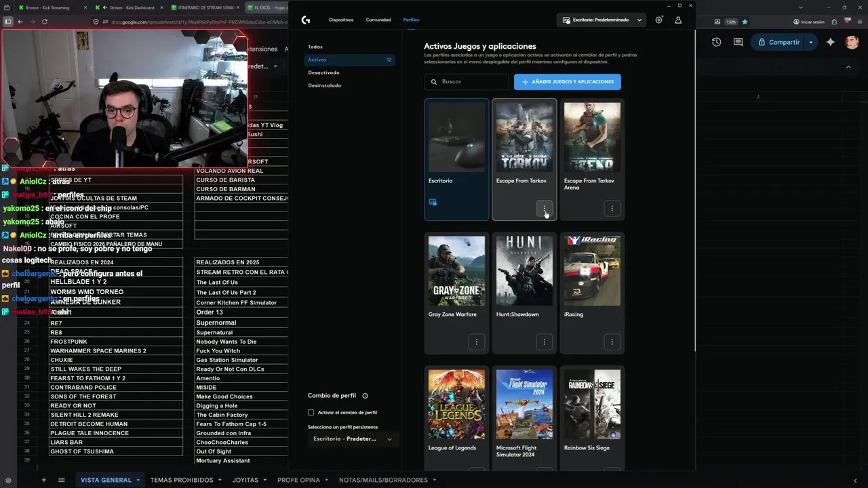The width and height of the screenshot is (868, 488).
Task: Select Desinstalado filter in sidebar
Action: (324, 85)
